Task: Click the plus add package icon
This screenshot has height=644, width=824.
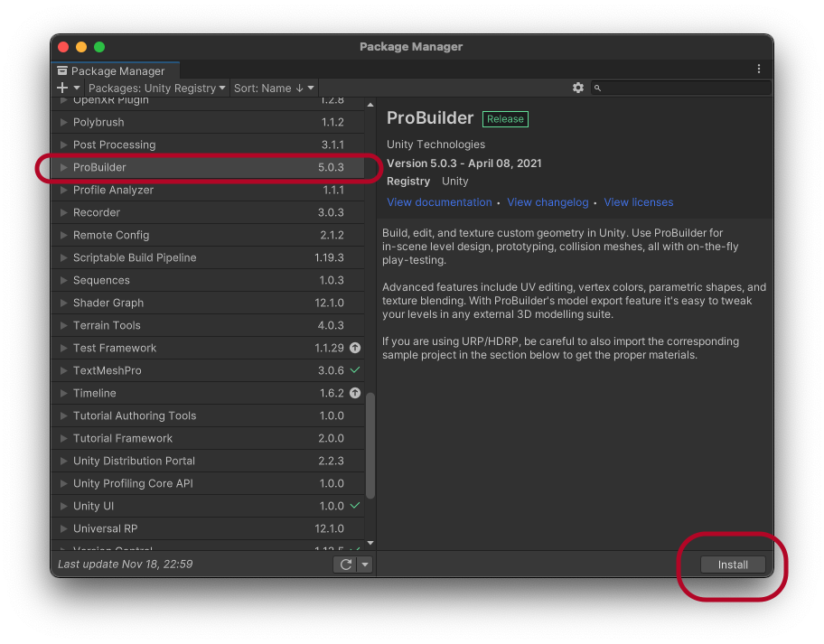Action: [62, 88]
